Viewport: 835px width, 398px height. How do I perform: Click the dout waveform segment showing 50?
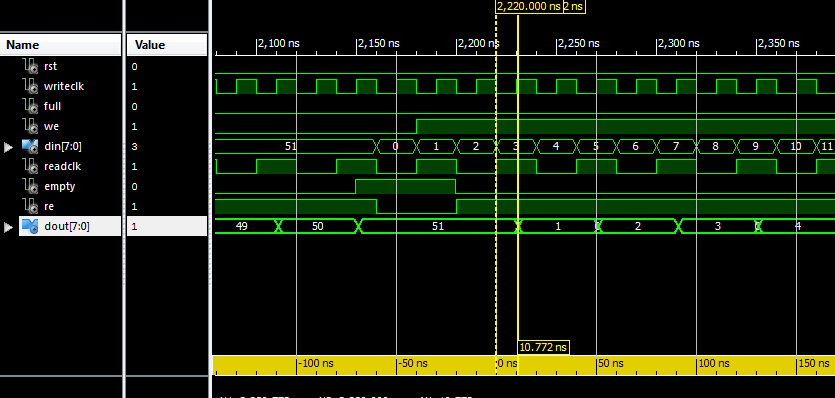click(318, 226)
